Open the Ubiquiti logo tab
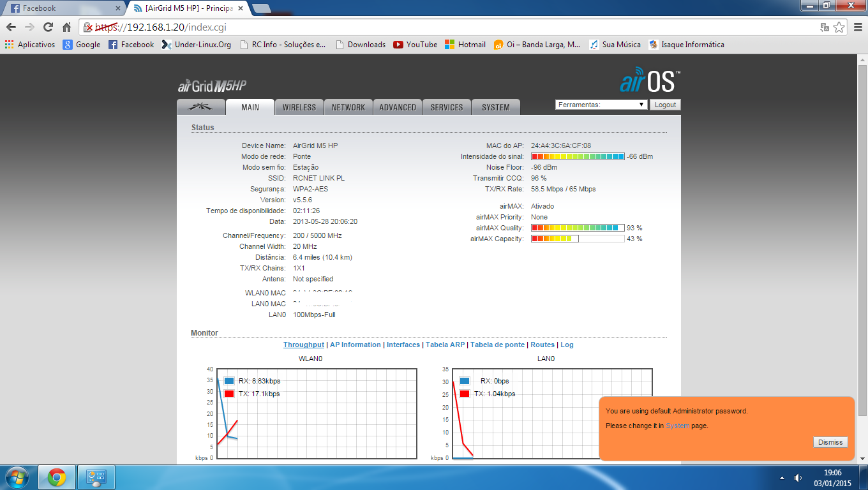This screenshot has width=868, height=490. click(x=201, y=107)
